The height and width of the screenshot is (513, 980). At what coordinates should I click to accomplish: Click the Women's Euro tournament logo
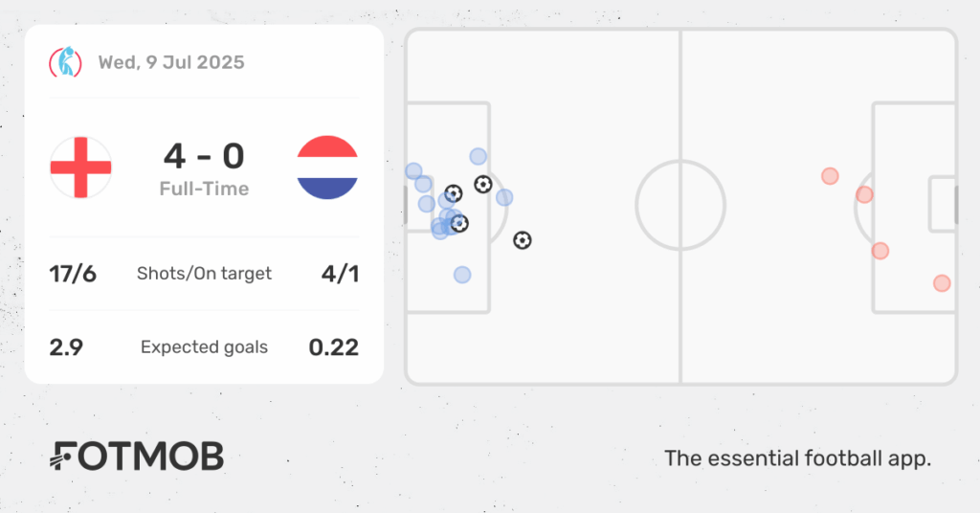[x=66, y=62]
